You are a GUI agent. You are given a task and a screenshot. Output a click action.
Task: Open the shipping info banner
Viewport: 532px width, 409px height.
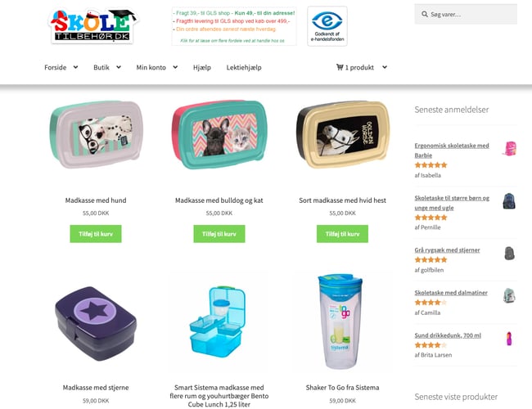234,26
